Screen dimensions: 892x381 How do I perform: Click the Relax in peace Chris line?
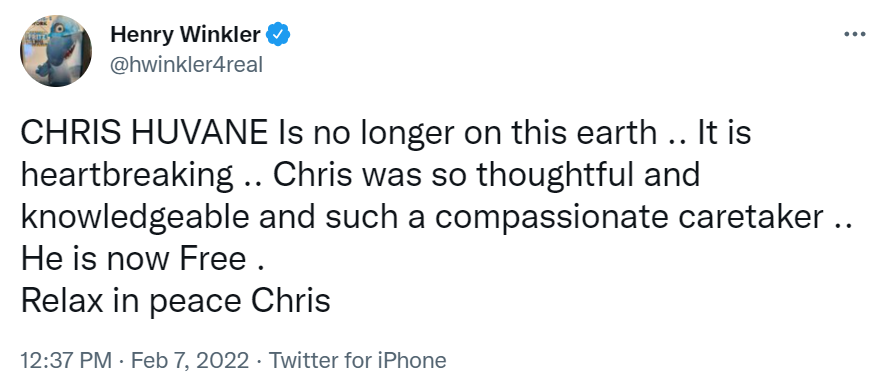point(175,301)
